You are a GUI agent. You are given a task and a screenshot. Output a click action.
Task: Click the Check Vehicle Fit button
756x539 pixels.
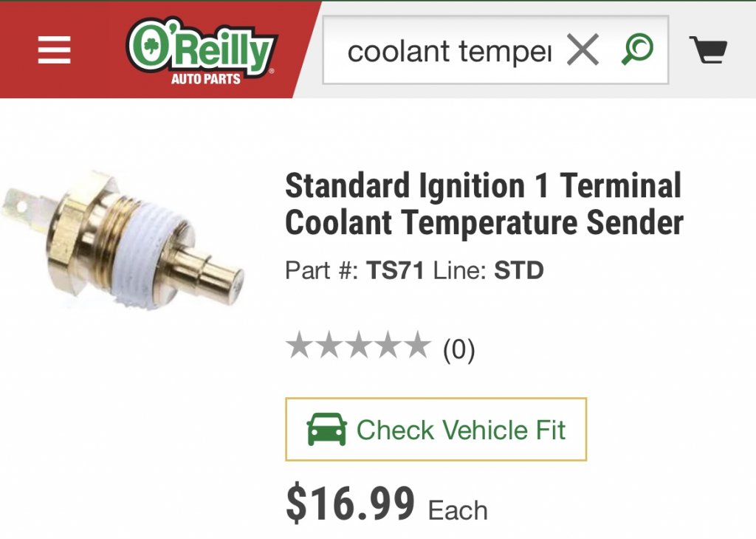(x=436, y=429)
